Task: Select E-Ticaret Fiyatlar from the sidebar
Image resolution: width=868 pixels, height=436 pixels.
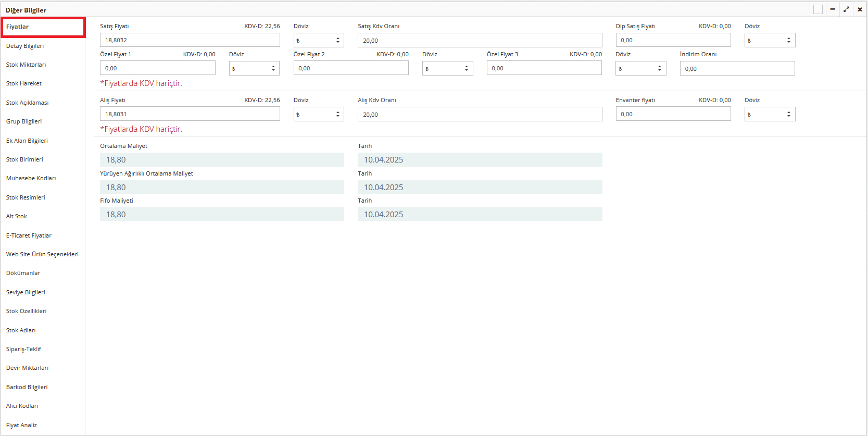Action: click(x=29, y=235)
